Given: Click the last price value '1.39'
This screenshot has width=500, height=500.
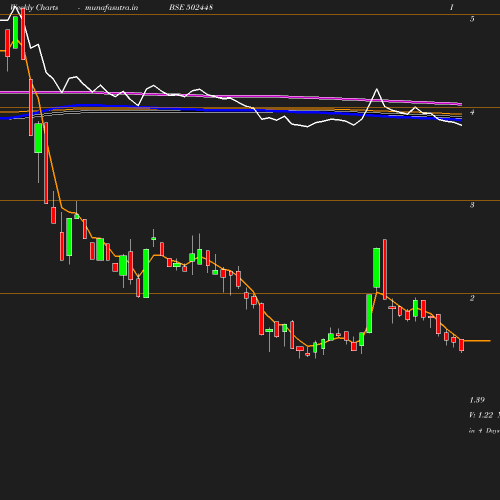Looking at the screenshot, I should pos(477,400).
